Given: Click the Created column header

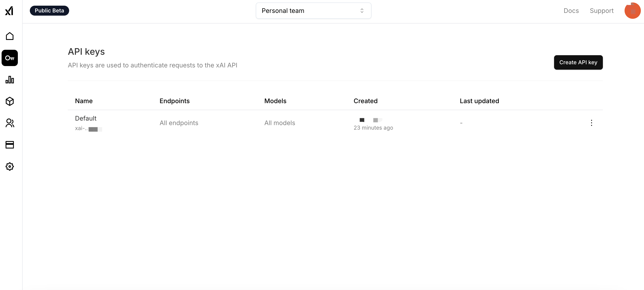Looking at the screenshot, I should 365,101.
